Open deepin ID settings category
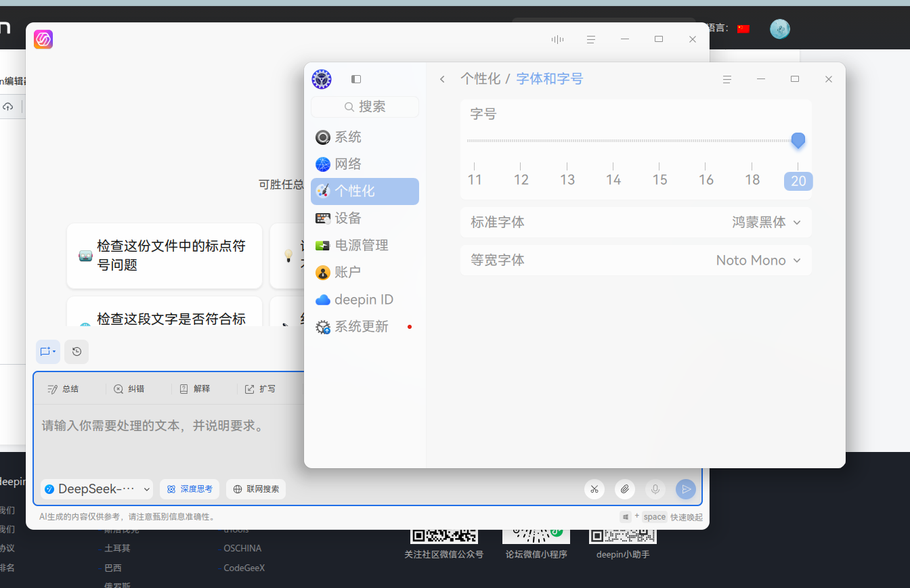 point(365,300)
